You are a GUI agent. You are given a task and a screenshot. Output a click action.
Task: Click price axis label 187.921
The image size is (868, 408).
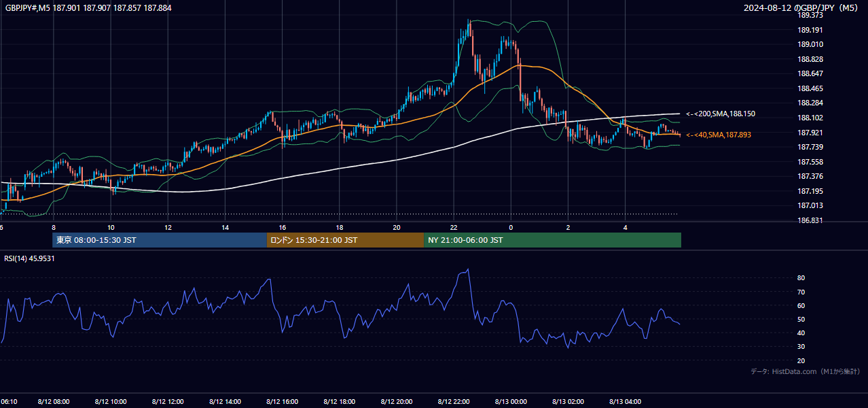810,133
